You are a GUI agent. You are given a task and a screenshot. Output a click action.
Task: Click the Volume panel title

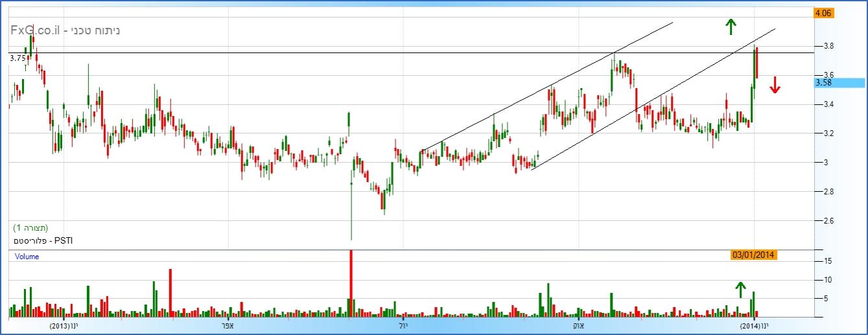(x=27, y=257)
